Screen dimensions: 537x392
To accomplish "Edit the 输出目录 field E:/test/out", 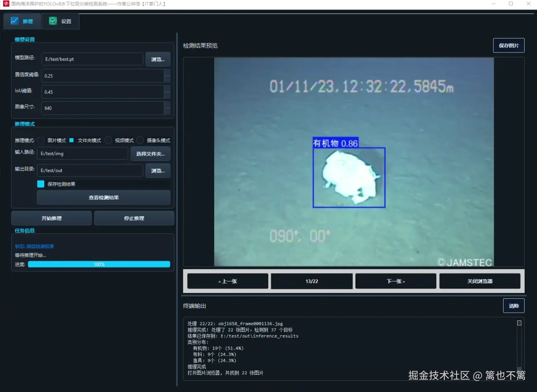I will (90, 170).
